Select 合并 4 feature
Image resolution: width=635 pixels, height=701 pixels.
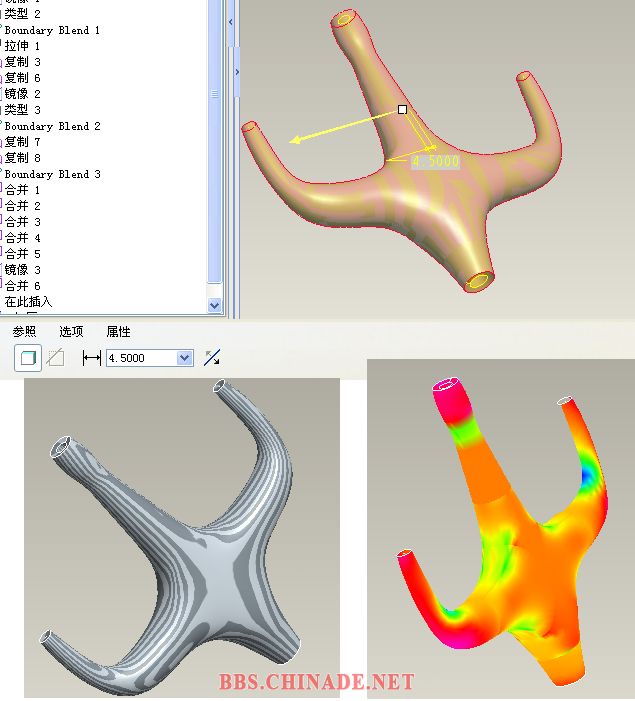click(x=22, y=238)
